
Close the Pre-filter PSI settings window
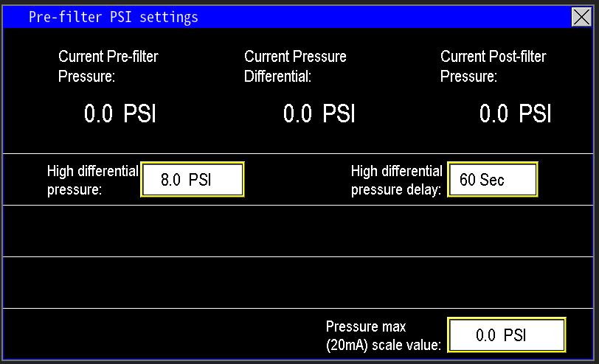point(581,17)
